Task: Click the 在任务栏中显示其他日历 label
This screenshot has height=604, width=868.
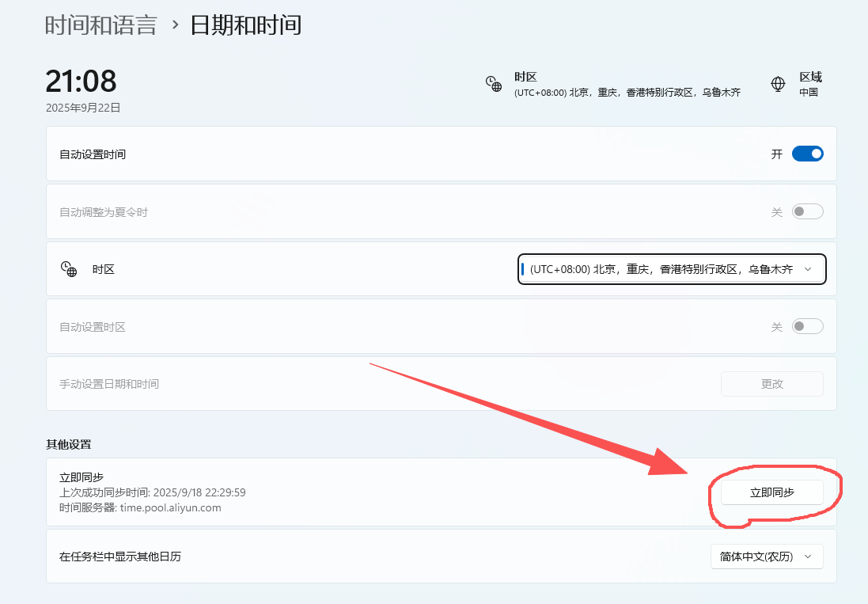Action: [x=120, y=557]
